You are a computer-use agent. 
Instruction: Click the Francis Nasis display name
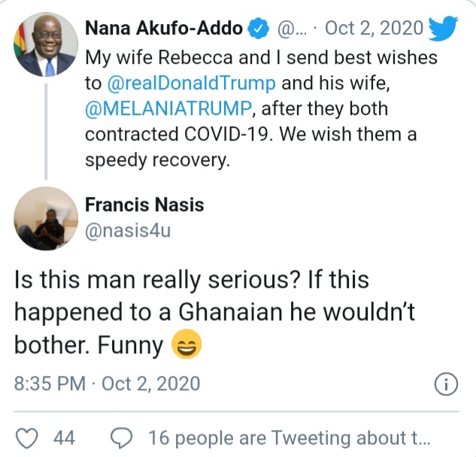pos(144,204)
